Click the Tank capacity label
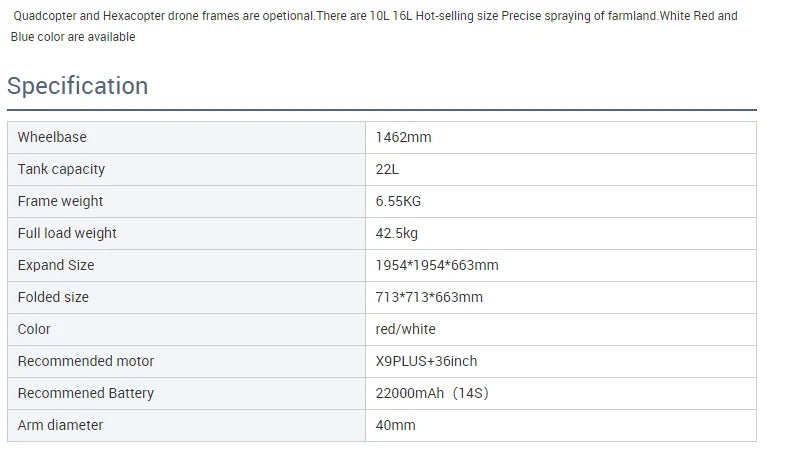Screen dimensions: 807x460 click(61, 169)
